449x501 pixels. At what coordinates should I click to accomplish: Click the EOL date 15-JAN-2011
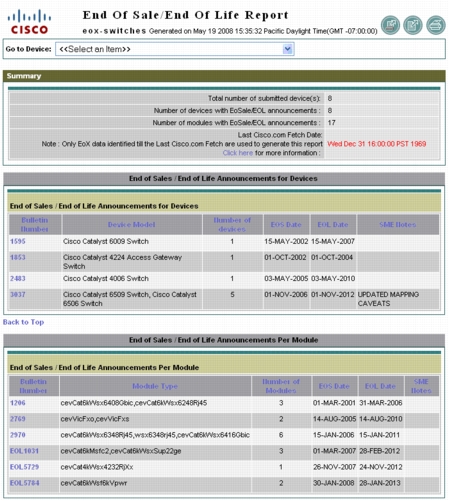click(379, 435)
